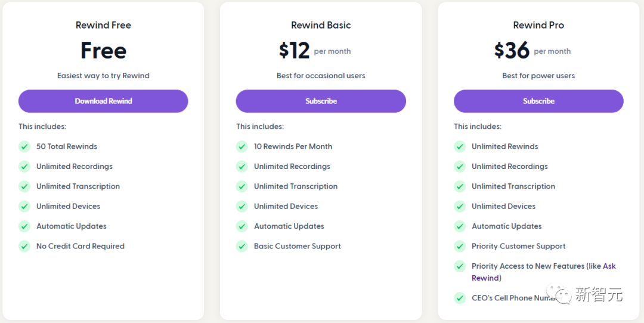The image size is (644, 323).
Task: Click Automatic Updates in the Basic plan
Action: (289, 226)
